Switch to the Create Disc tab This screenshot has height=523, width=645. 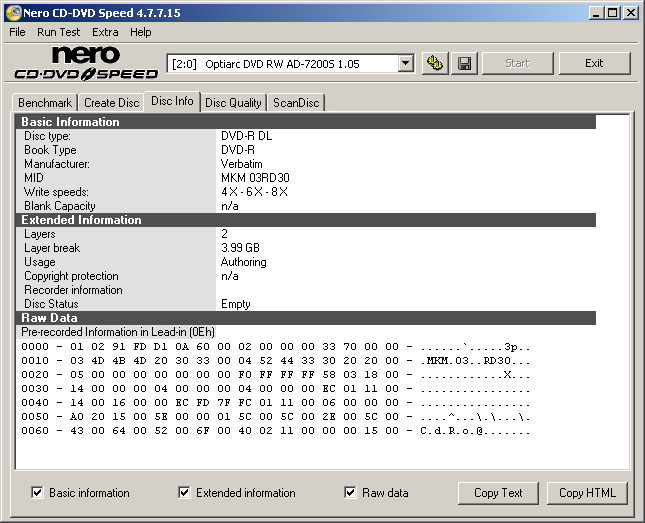pyautogui.click(x=111, y=103)
